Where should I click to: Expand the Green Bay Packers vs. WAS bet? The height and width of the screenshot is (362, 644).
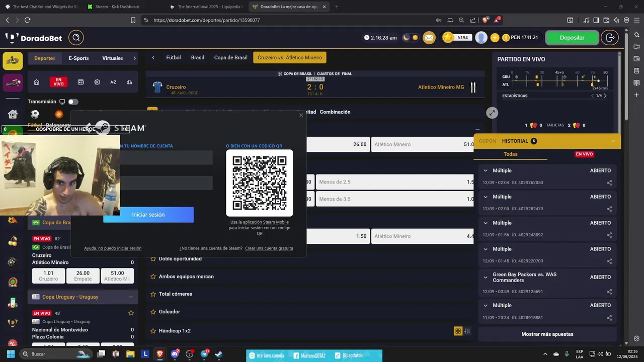click(x=486, y=277)
